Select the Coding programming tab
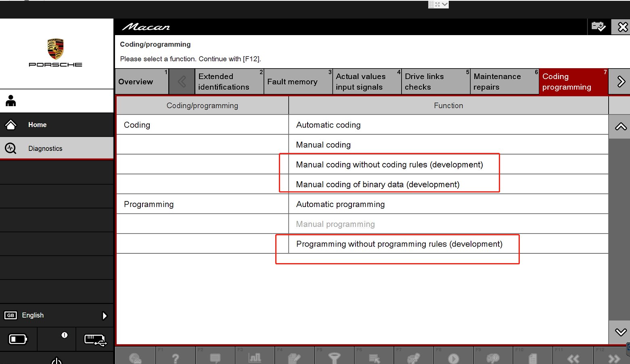The height and width of the screenshot is (364, 630). coord(573,82)
